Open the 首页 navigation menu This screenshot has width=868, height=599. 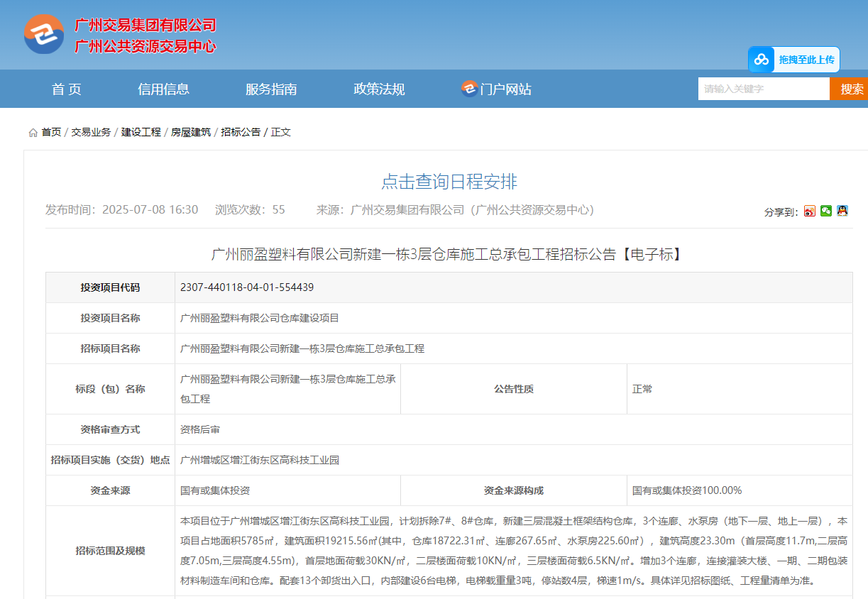click(66, 89)
